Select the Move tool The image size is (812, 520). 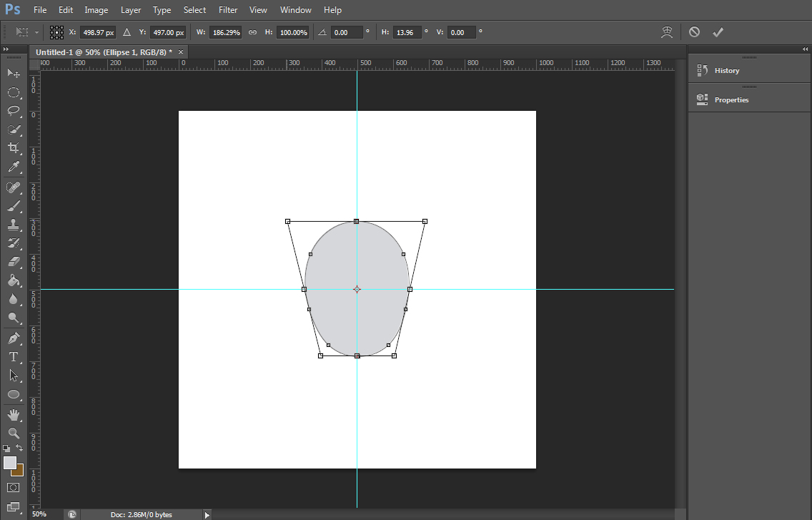[x=14, y=73]
